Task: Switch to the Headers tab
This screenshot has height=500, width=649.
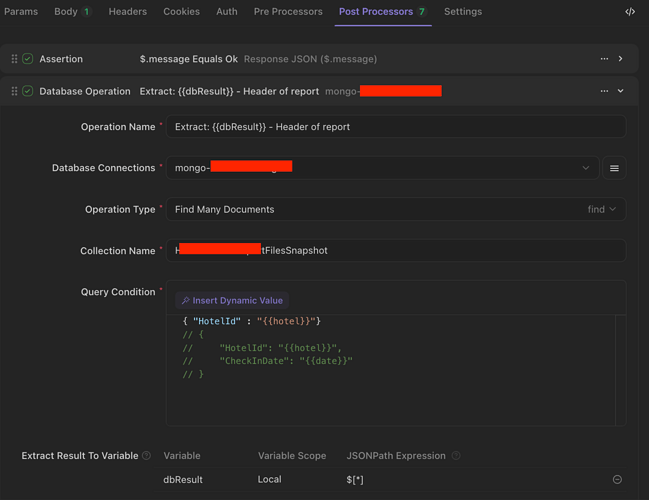Action: (127, 12)
